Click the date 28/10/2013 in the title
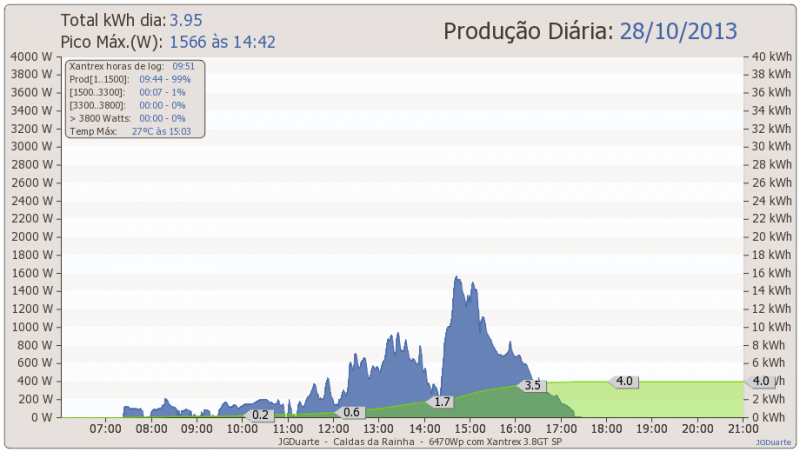The width and height of the screenshot is (800, 452). (678, 31)
